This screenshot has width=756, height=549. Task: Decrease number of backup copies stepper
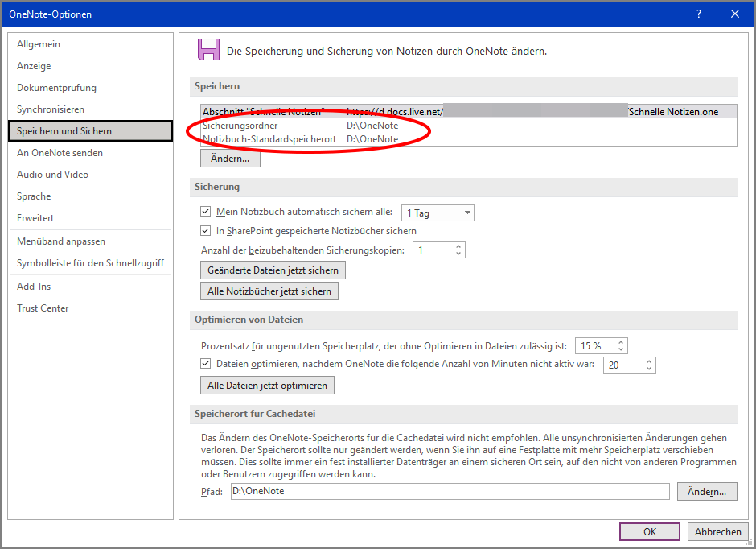pos(458,254)
